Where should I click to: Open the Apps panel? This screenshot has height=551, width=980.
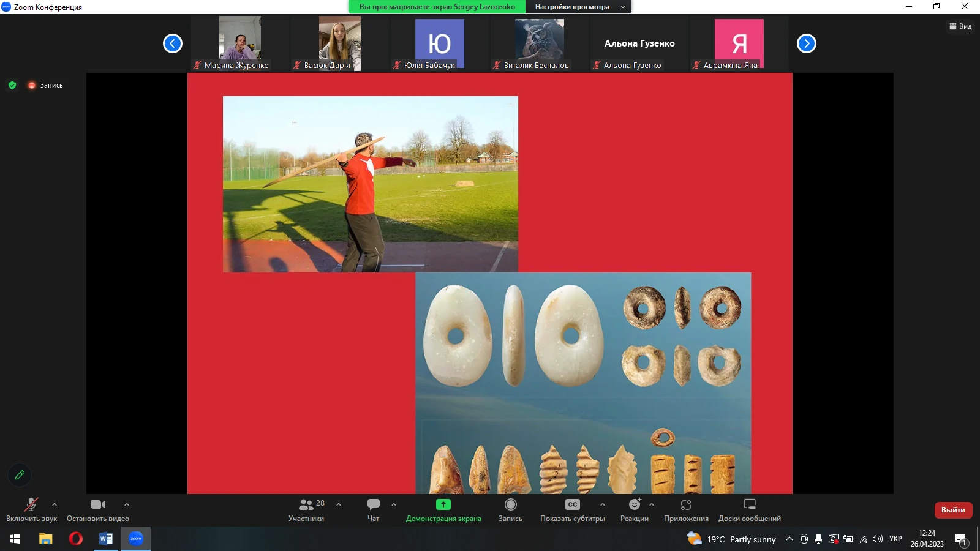tap(686, 510)
